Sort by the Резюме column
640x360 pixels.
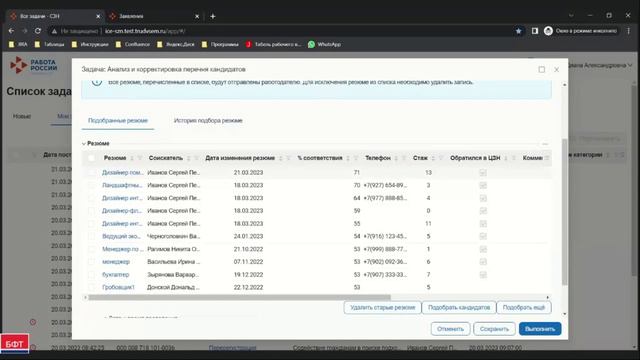pyautogui.click(x=132, y=158)
